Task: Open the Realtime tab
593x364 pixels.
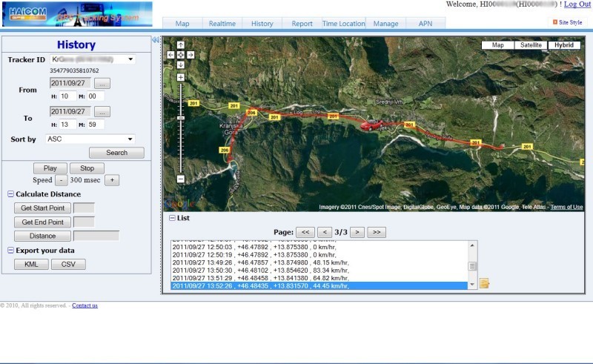Action: coord(222,24)
